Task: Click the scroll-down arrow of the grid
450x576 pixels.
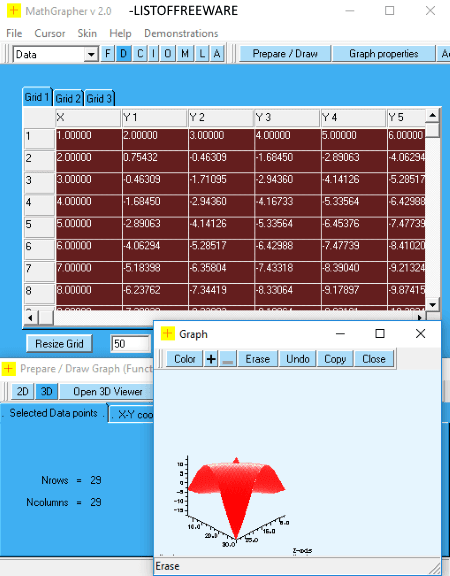Action: coord(432,305)
